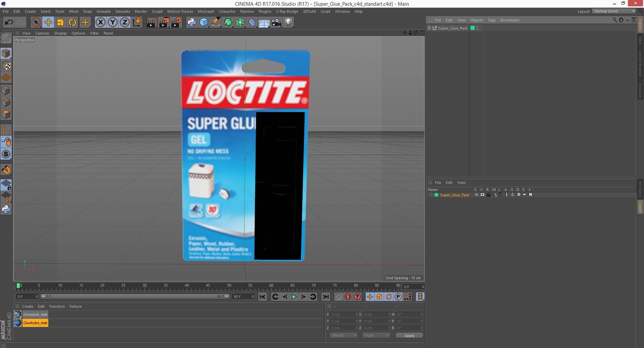The height and width of the screenshot is (348, 644).
Task: Activate the Scale tool in top toolbar
Action: click(60, 22)
